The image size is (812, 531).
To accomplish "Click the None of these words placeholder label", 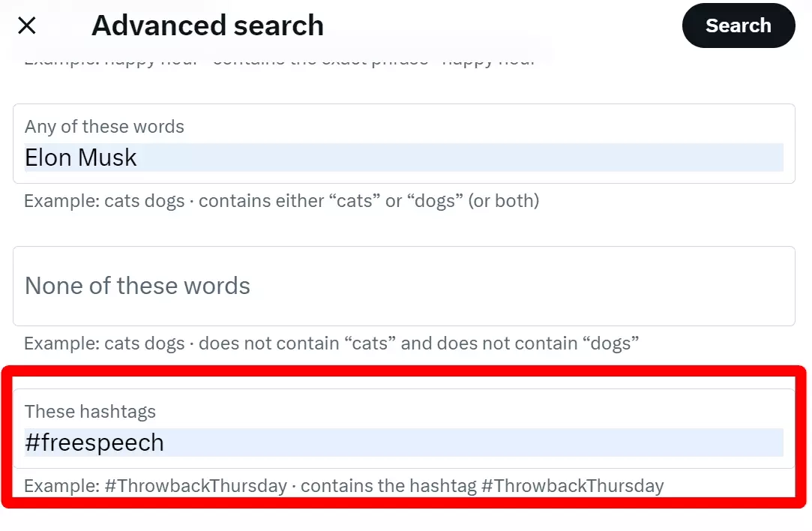I will [x=137, y=286].
